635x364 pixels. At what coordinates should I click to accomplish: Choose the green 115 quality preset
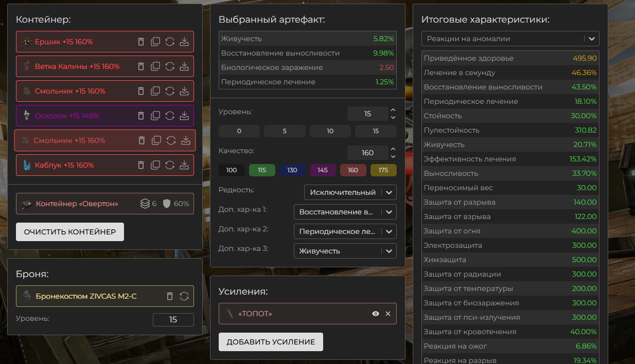pos(262,170)
